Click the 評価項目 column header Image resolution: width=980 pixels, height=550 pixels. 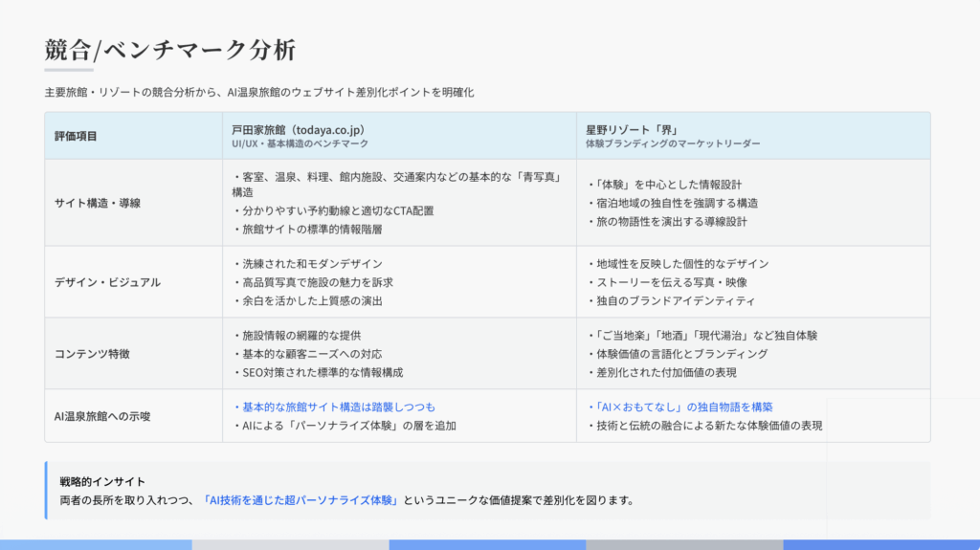pyautogui.click(x=76, y=136)
